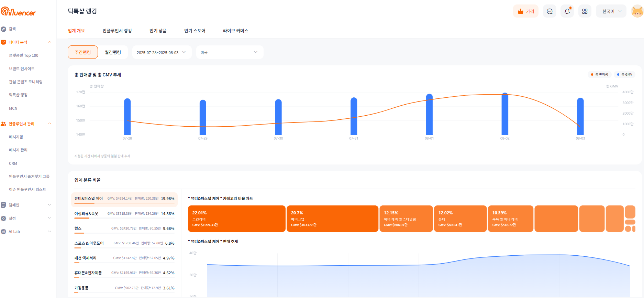Click the crown pricing button (가격)
The width and height of the screenshot is (644, 298).
click(525, 11)
